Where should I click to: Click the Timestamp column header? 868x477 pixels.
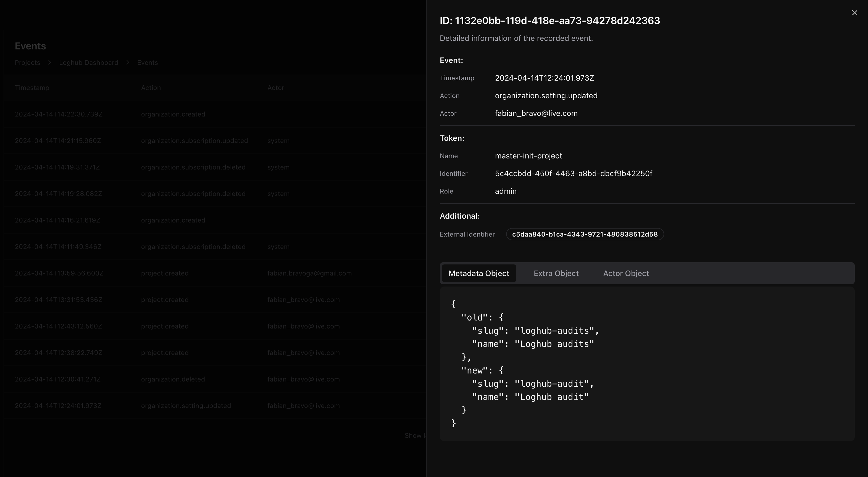(x=32, y=88)
